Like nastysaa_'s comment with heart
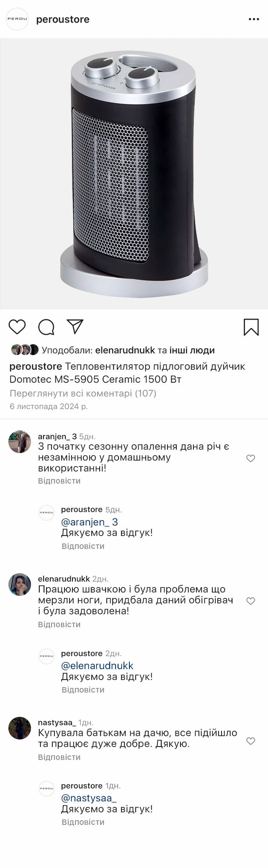 pyautogui.click(x=250, y=741)
